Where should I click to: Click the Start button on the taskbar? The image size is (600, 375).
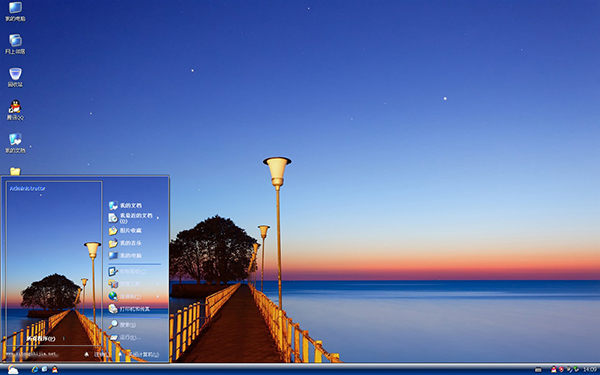(x=13, y=369)
